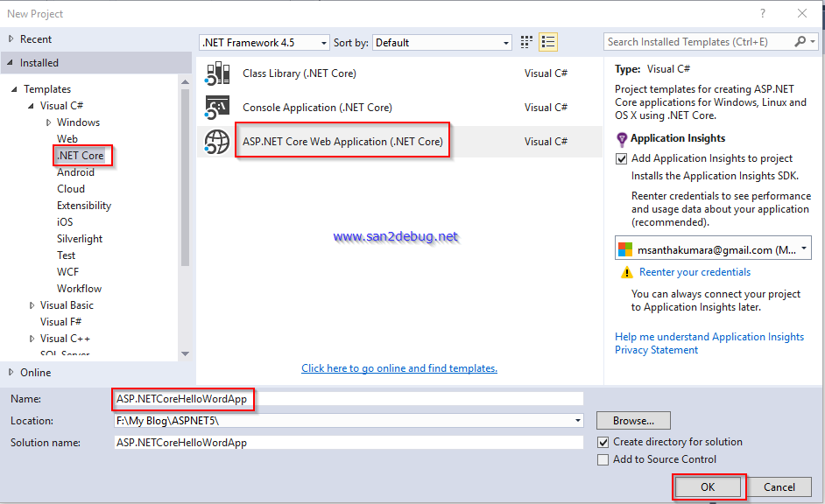The width and height of the screenshot is (825, 504).
Task: Select Console Application (.NET Core) template
Action: pos(399,108)
